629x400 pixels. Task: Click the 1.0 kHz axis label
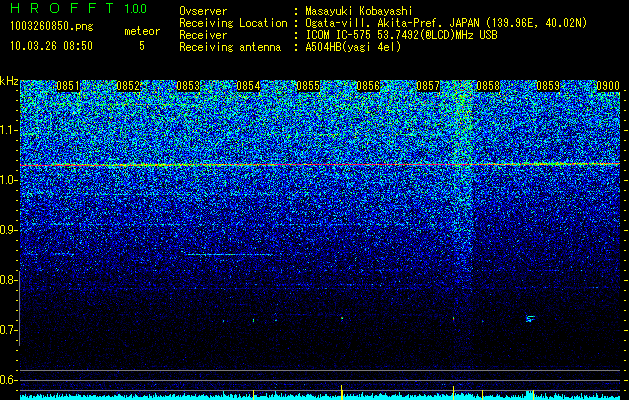tap(9, 180)
